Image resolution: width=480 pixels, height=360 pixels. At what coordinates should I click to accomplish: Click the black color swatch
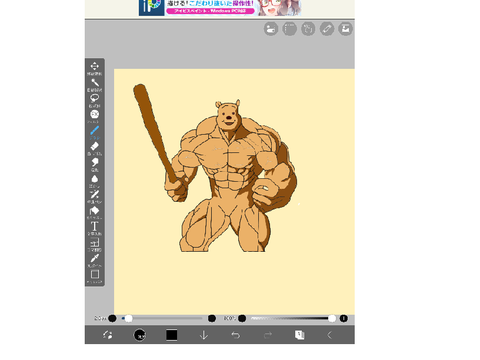(172, 335)
